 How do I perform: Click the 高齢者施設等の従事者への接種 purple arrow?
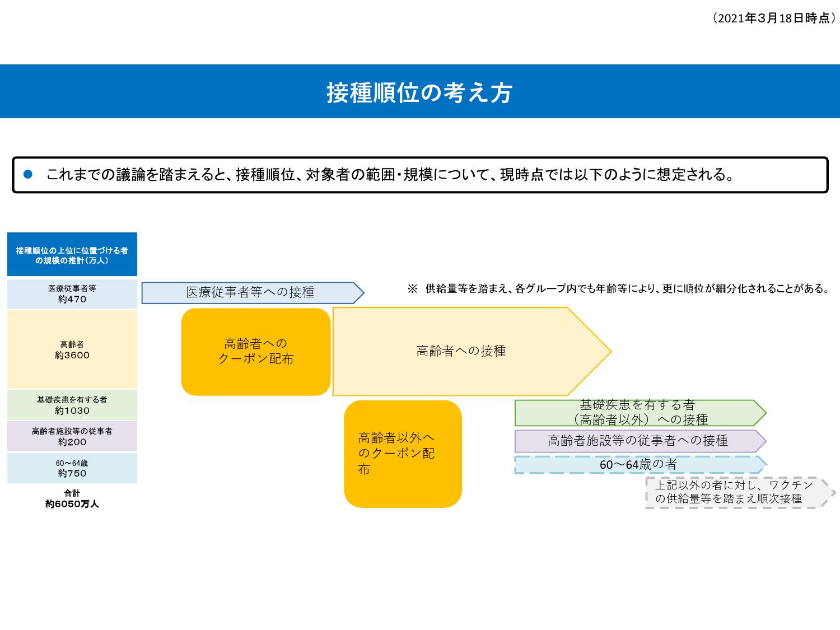click(641, 441)
